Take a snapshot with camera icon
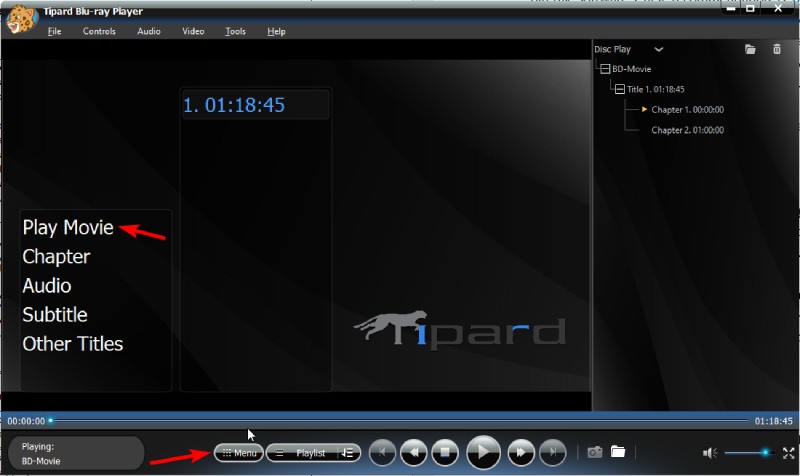This screenshot has width=800, height=476. 594,452
